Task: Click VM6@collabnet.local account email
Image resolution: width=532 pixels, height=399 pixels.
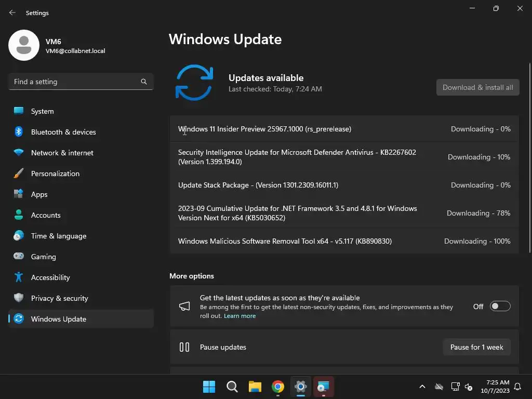Action: [75, 51]
